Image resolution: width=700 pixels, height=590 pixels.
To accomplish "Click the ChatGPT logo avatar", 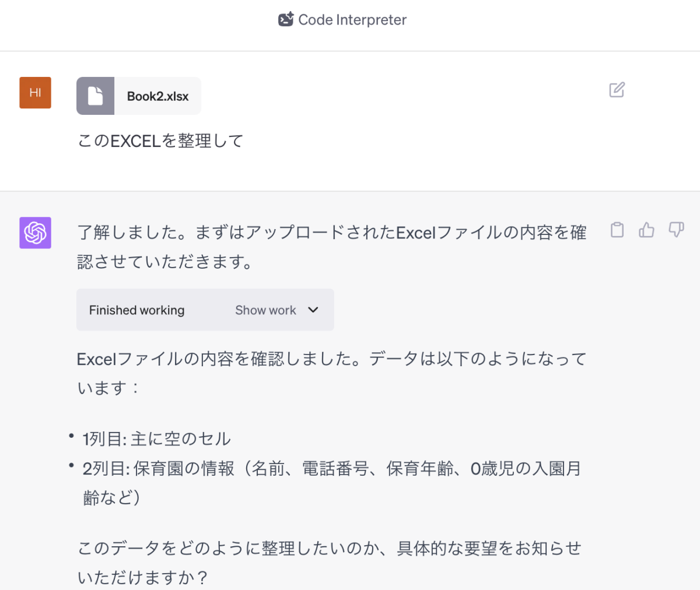I will (35, 233).
